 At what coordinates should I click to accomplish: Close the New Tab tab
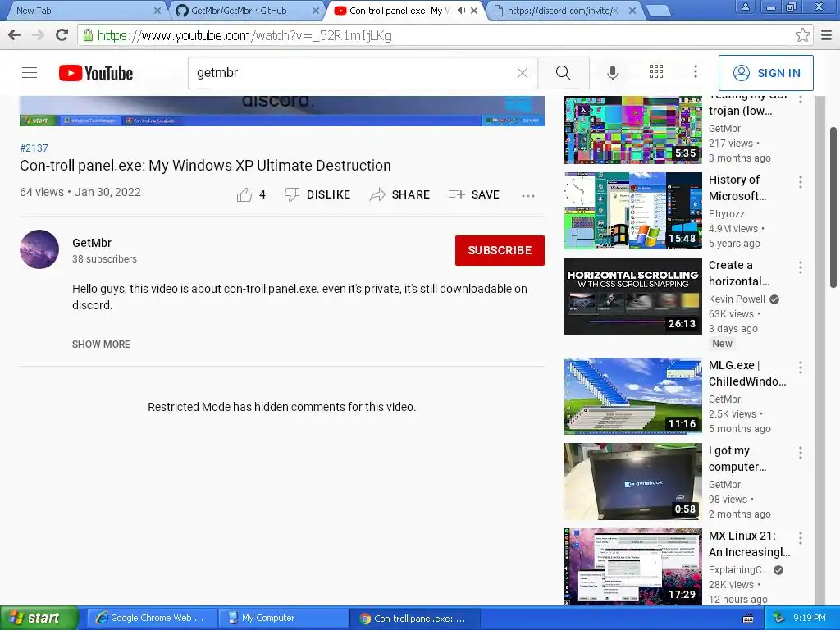pyautogui.click(x=157, y=11)
